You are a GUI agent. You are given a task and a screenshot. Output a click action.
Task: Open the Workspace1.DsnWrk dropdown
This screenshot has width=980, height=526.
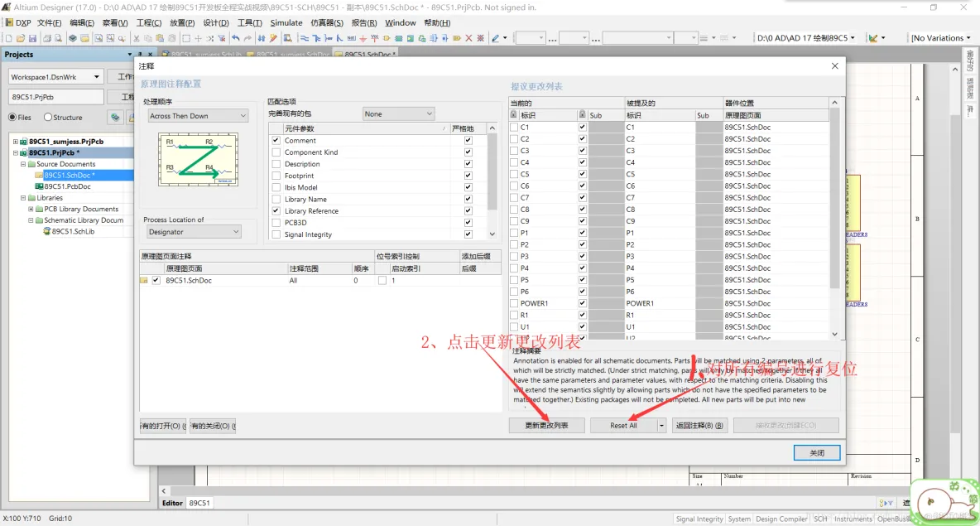click(x=55, y=77)
